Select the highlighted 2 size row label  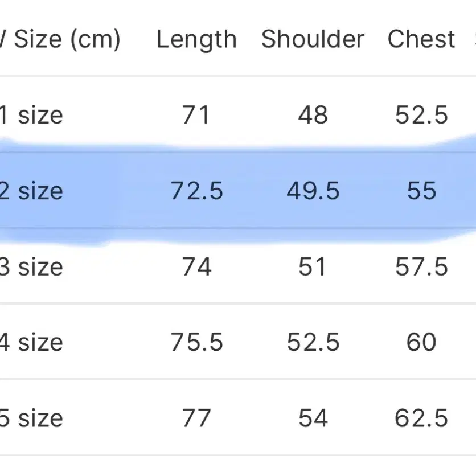coord(31,191)
